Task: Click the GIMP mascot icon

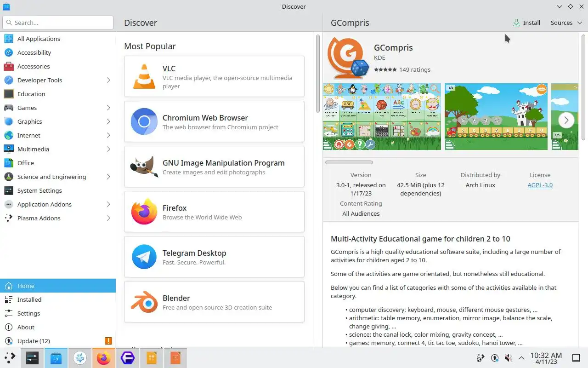Action: pos(144,167)
